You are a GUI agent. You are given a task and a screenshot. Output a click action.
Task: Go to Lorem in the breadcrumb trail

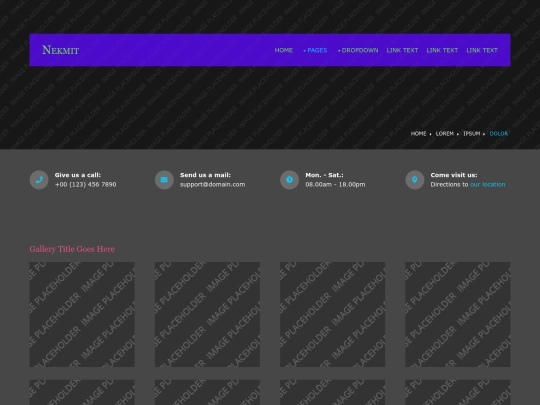click(445, 134)
